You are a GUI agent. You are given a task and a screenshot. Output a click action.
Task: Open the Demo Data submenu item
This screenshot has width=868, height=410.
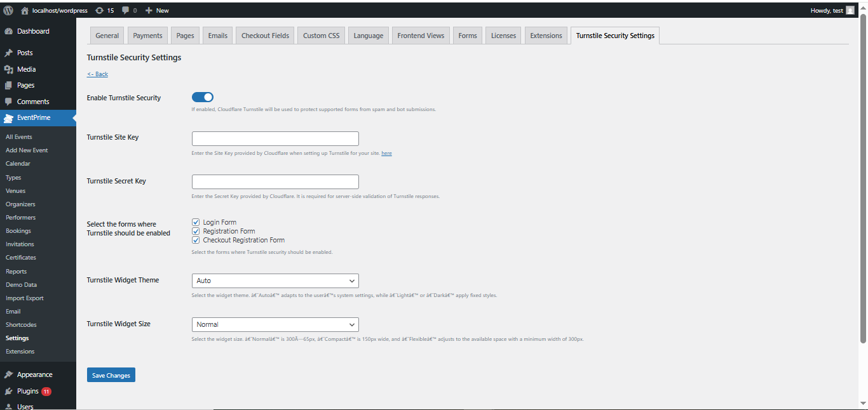click(21, 285)
